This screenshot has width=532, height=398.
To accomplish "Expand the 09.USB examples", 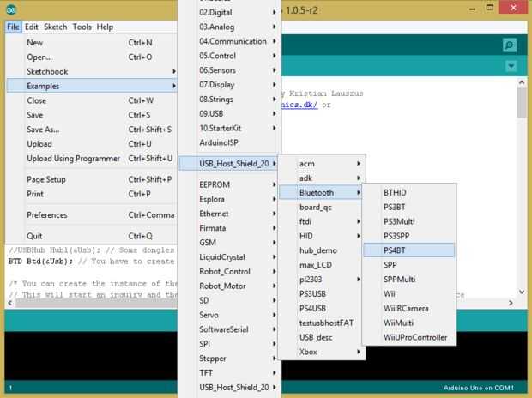I will 229,114.
